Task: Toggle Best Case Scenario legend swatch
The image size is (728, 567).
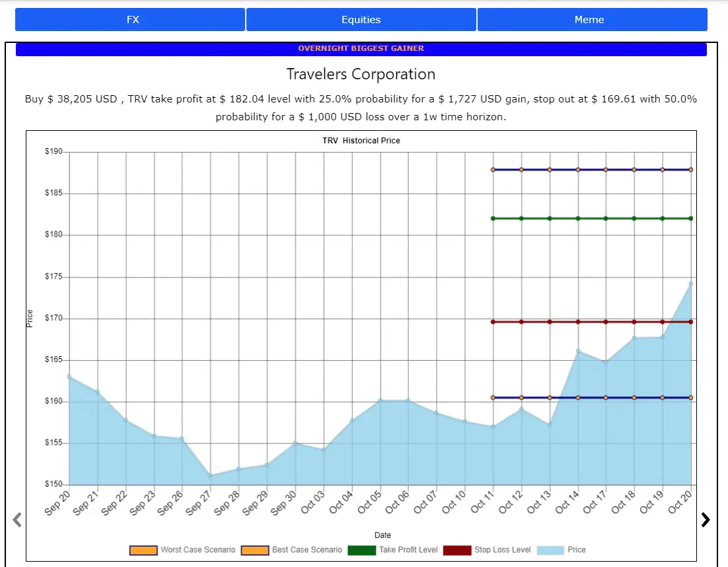Action: click(x=255, y=550)
